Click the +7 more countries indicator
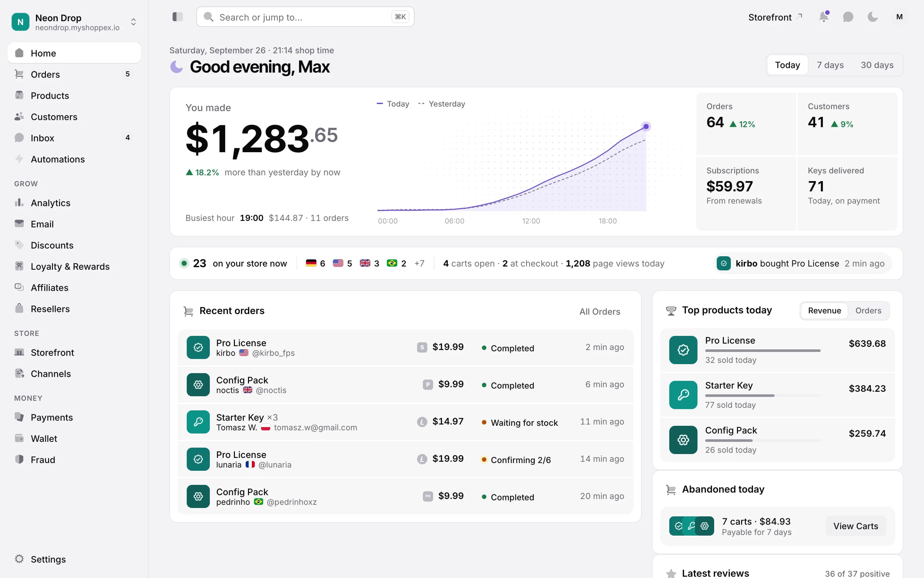The height and width of the screenshot is (578, 924). click(x=419, y=263)
